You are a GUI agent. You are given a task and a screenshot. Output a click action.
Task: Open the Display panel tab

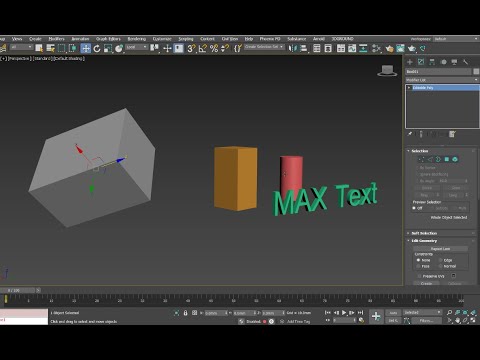click(454, 62)
